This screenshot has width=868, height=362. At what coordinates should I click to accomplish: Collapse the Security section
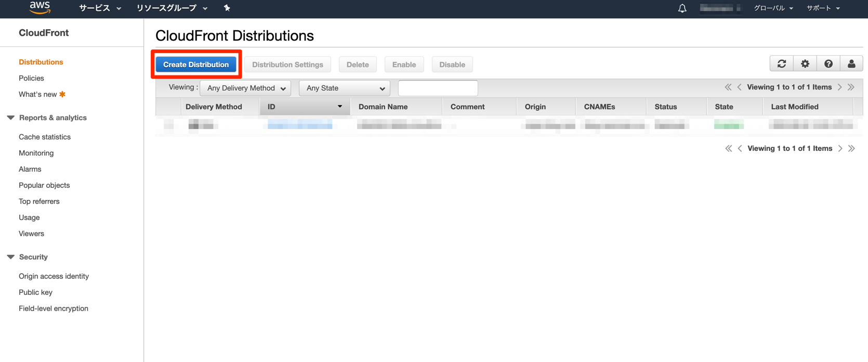10,257
